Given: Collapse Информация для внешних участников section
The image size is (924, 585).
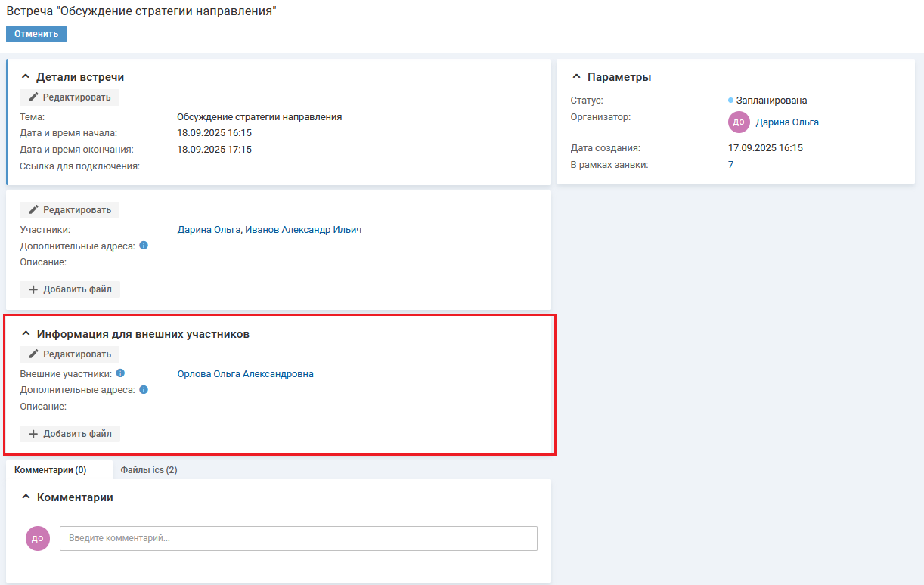Looking at the screenshot, I should (26, 333).
